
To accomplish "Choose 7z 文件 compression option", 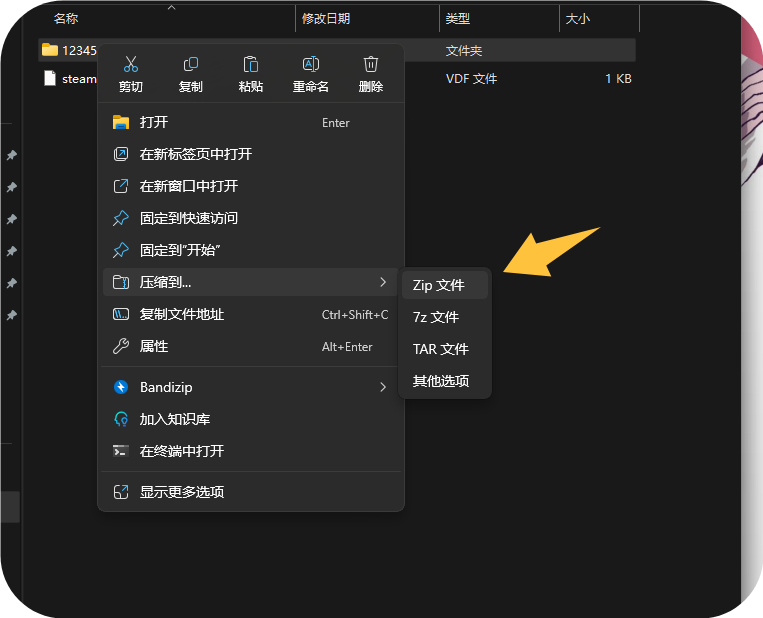I will (436, 317).
